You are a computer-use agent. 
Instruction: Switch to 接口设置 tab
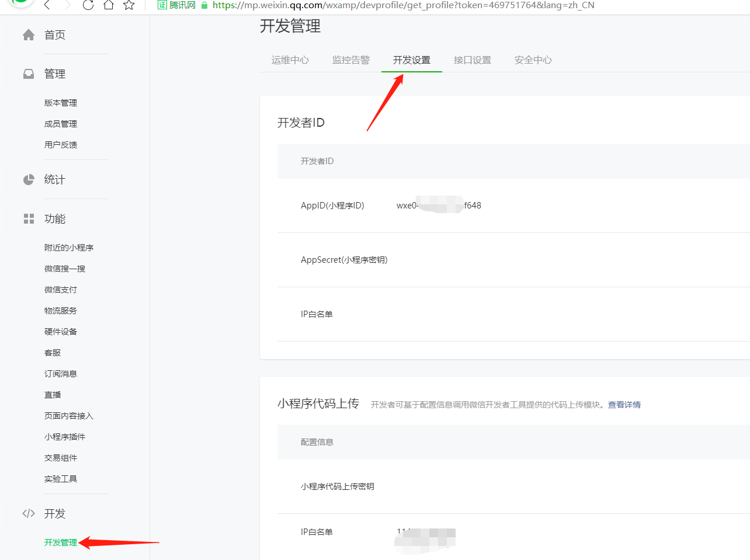pyautogui.click(x=473, y=60)
